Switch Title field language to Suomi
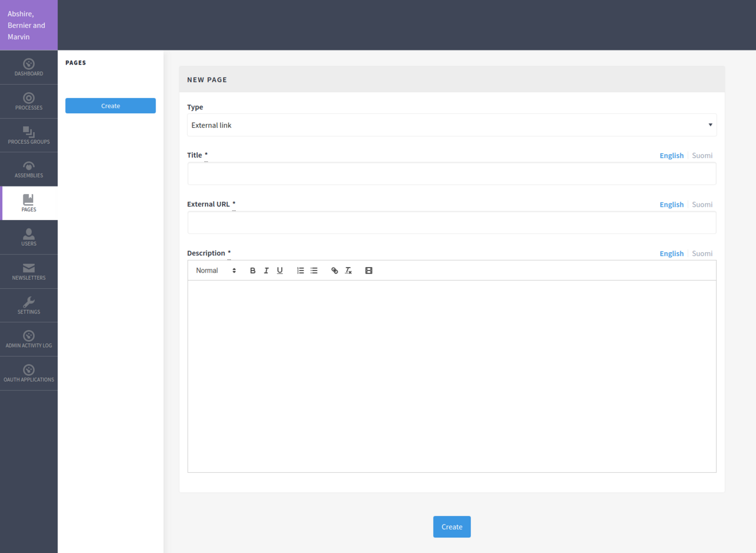The height and width of the screenshot is (553, 756). pos(702,155)
